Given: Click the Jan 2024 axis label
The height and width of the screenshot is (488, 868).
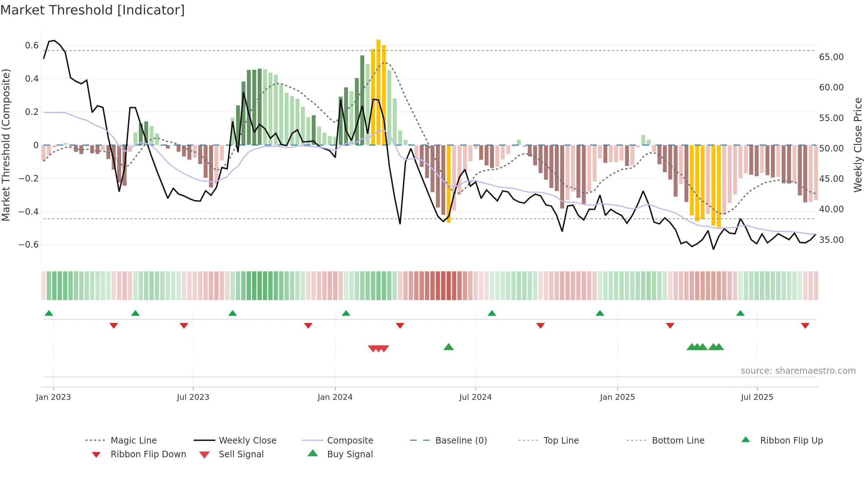Looking at the screenshot, I should tap(335, 397).
